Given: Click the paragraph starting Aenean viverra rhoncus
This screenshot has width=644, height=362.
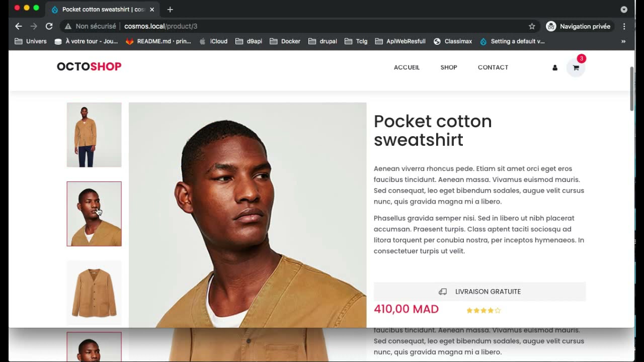Looking at the screenshot, I should click(x=479, y=185).
